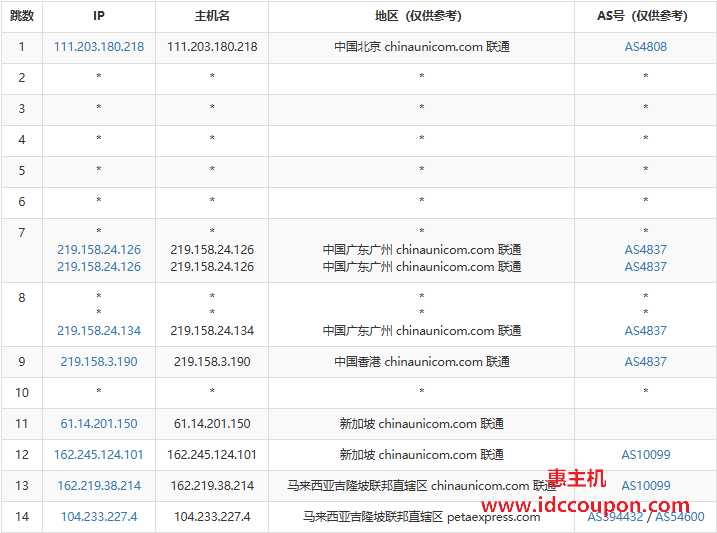Click the 跳数 column header

tap(22, 16)
